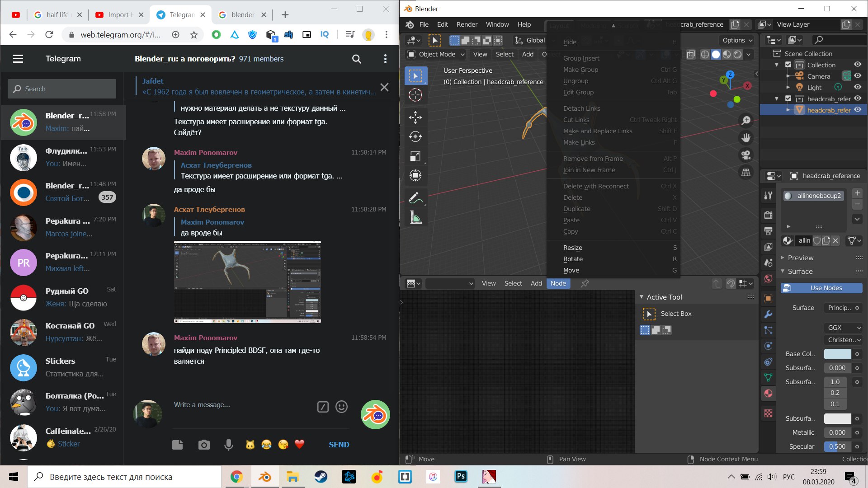The width and height of the screenshot is (868, 488).
Task: Toggle headcrab_refer collection checkbox in outliner
Action: pos(788,99)
